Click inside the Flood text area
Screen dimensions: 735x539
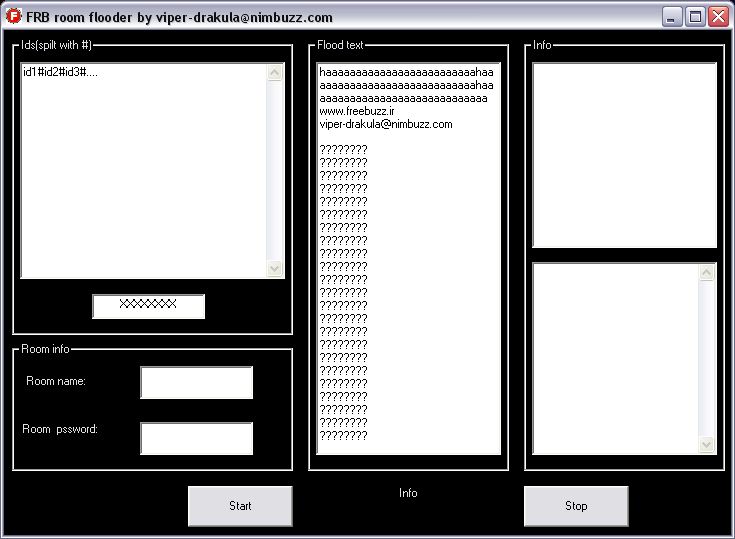[409, 258]
